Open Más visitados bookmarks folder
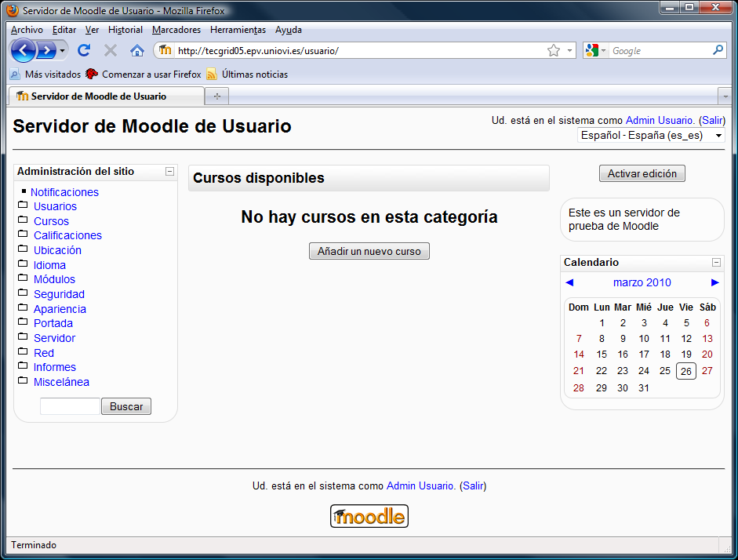738x560 pixels. [45, 75]
